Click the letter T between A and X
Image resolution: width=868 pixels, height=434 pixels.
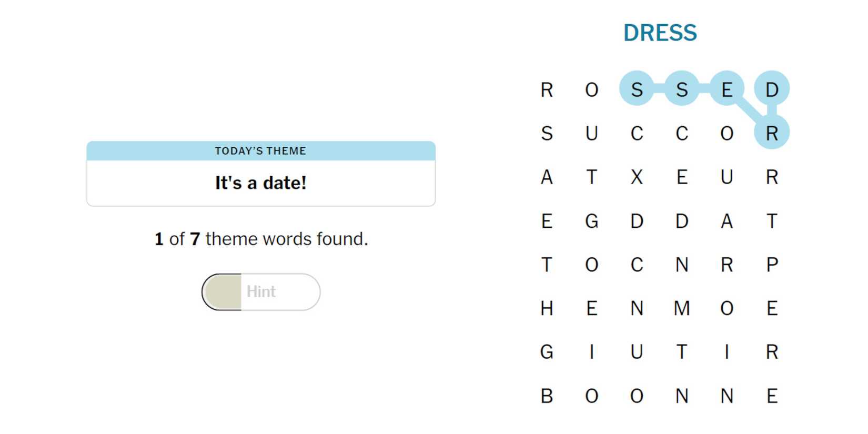tap(592, 177)
